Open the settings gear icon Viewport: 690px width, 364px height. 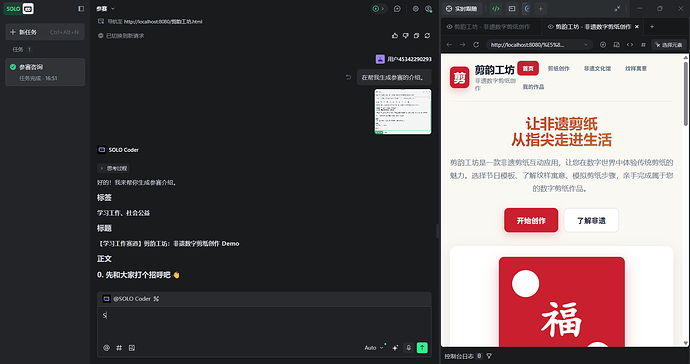pyautogui.click(x=415, y=8)
